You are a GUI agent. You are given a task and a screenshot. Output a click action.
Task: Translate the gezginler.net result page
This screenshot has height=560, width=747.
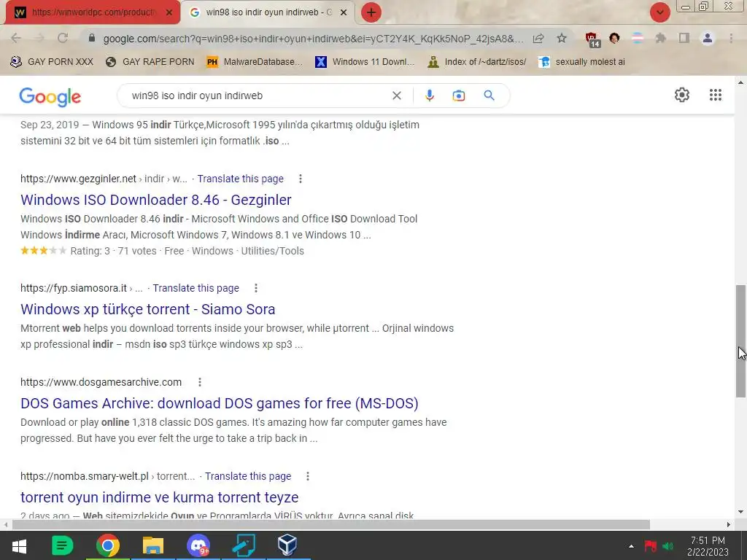240,179
